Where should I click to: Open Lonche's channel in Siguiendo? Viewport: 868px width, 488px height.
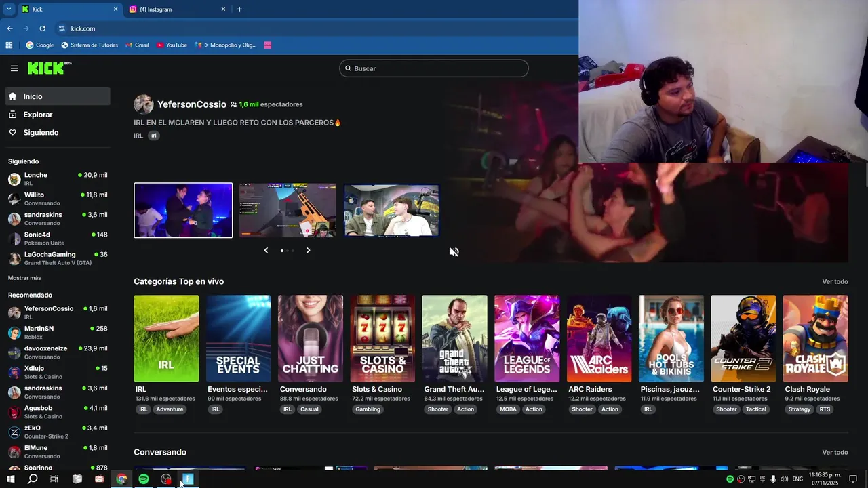pyautogui.click(x=58, y=179)
